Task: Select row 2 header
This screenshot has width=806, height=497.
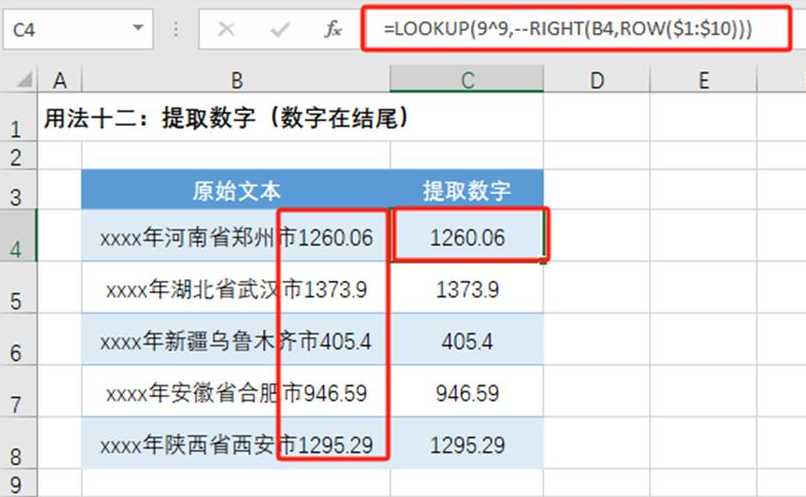Action: point(17,156)
